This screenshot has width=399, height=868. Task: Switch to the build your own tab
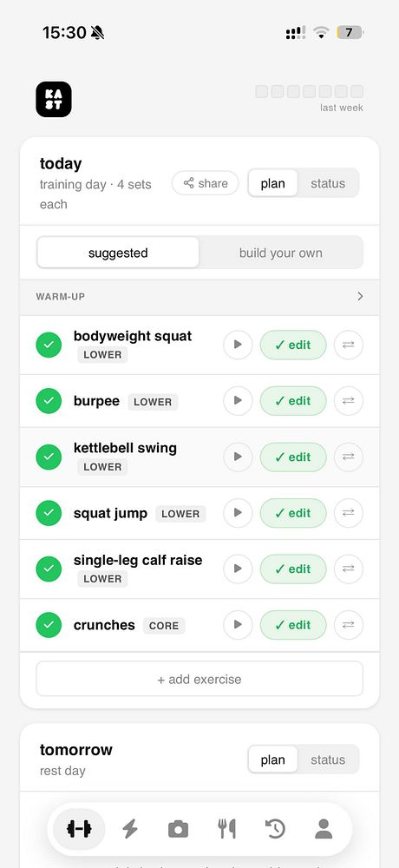[x=280, y=253]
